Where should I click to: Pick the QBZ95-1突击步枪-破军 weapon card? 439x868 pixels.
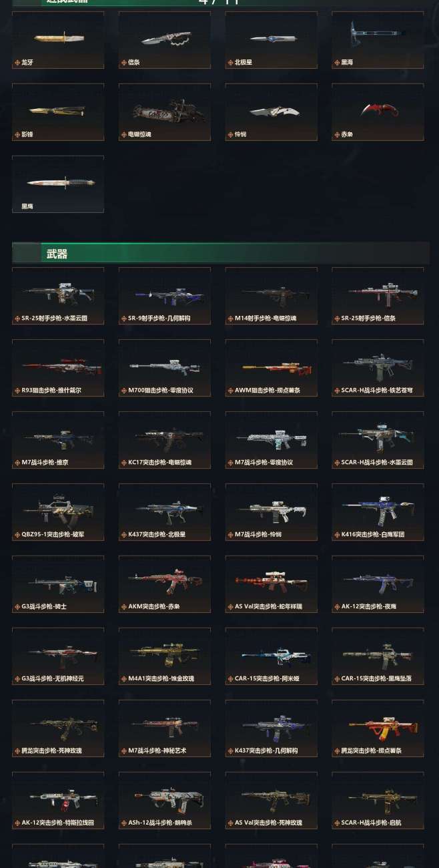pyautogui.click(x=58, y=512)
